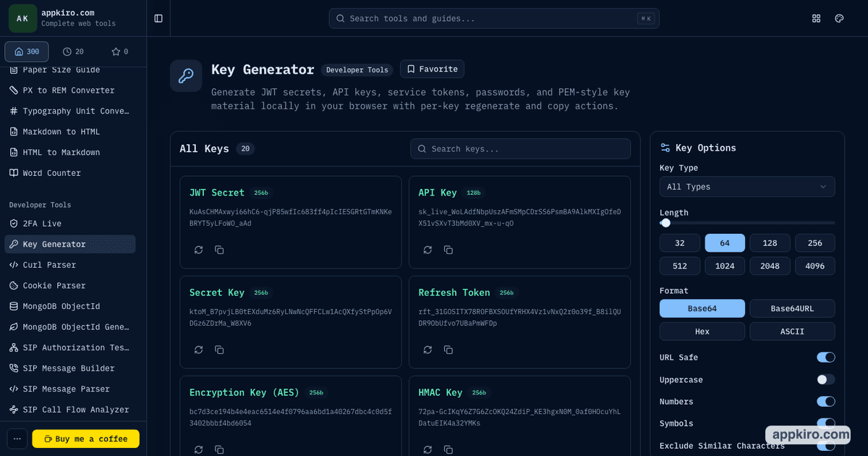This screenshot has height=456, width=868.
Task: Select Base64 format
Action: pos(702,308)
